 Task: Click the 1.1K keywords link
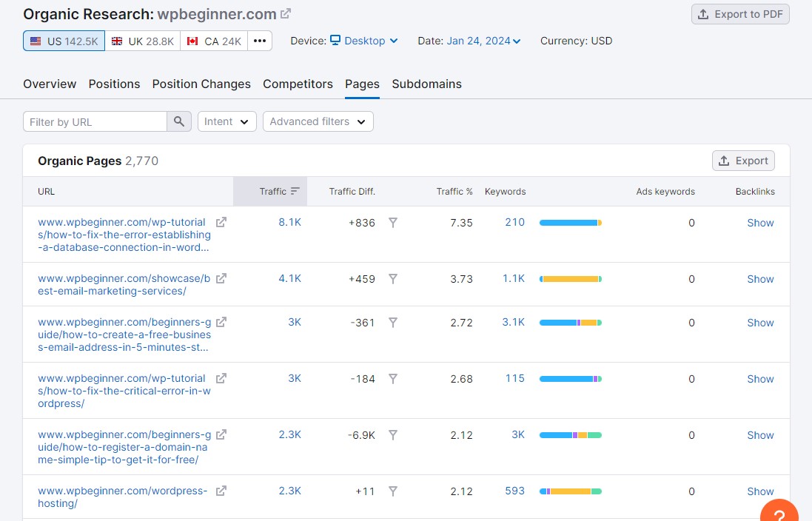pos(514,278)
